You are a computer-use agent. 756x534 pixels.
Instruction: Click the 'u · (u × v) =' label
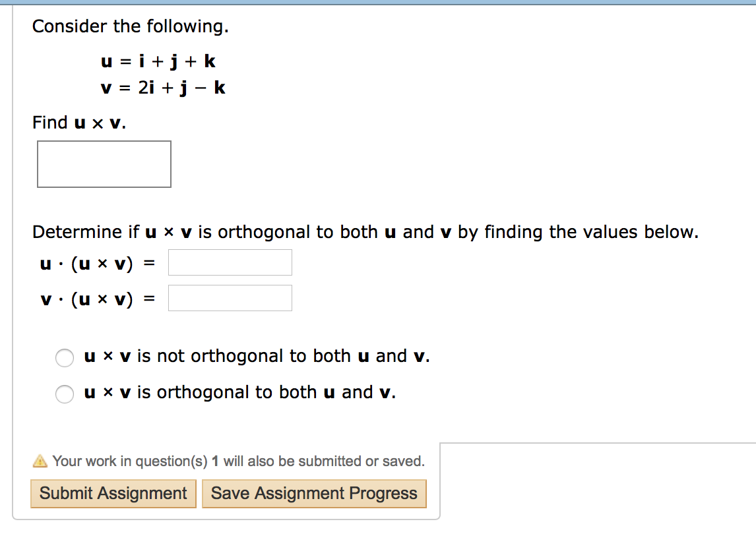coord(97,264)
